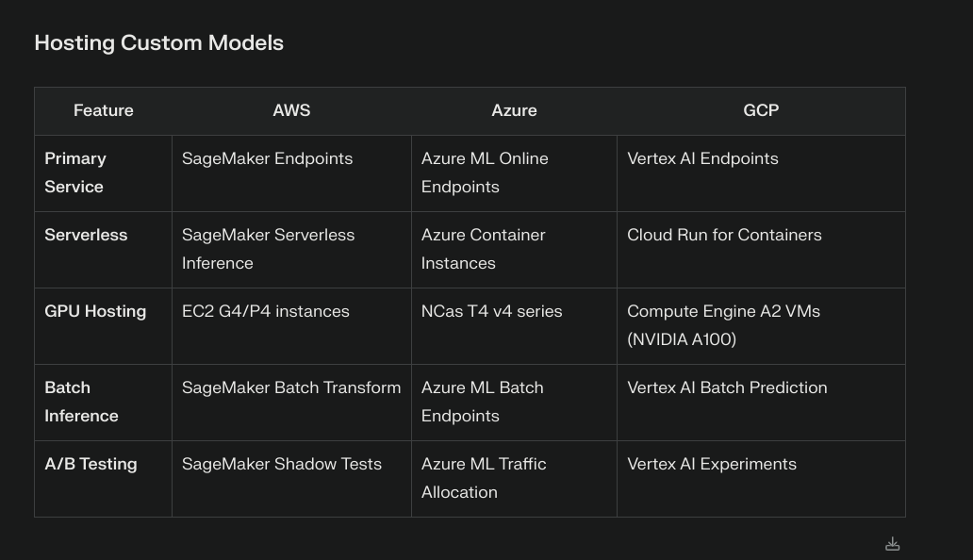Select the Vertex AI Experiments cell
The width and height of the screenshot is (973, 560).
762,479
